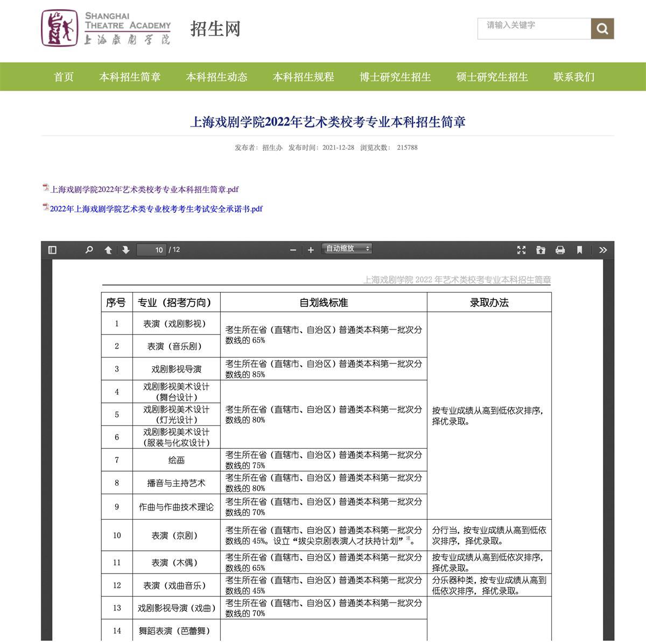
Task: Zoom out the PDF document
Action: [x=293, y=250]
